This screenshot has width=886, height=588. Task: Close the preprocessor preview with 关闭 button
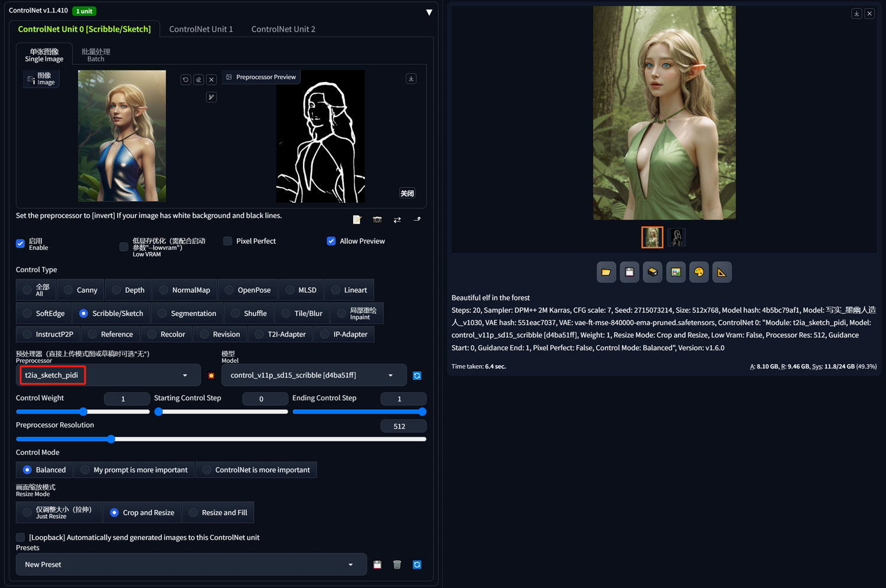click(408, 193)
